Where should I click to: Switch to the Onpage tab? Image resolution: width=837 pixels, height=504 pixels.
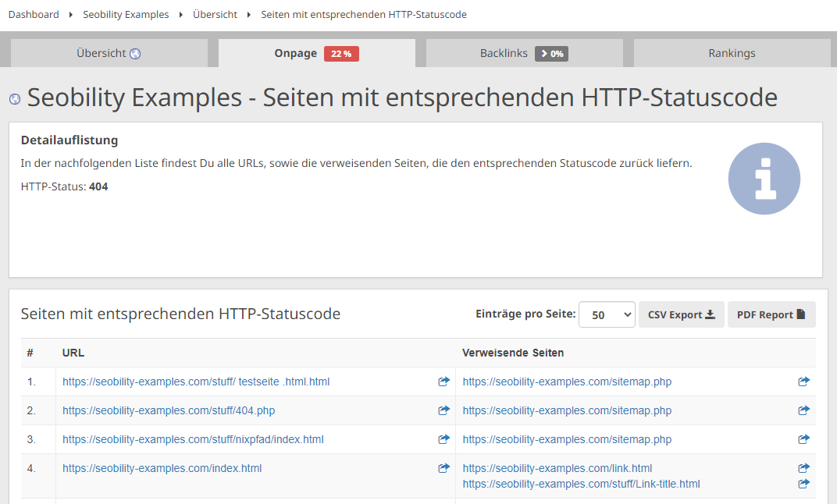pyautogui.click(x=316, y=53)
